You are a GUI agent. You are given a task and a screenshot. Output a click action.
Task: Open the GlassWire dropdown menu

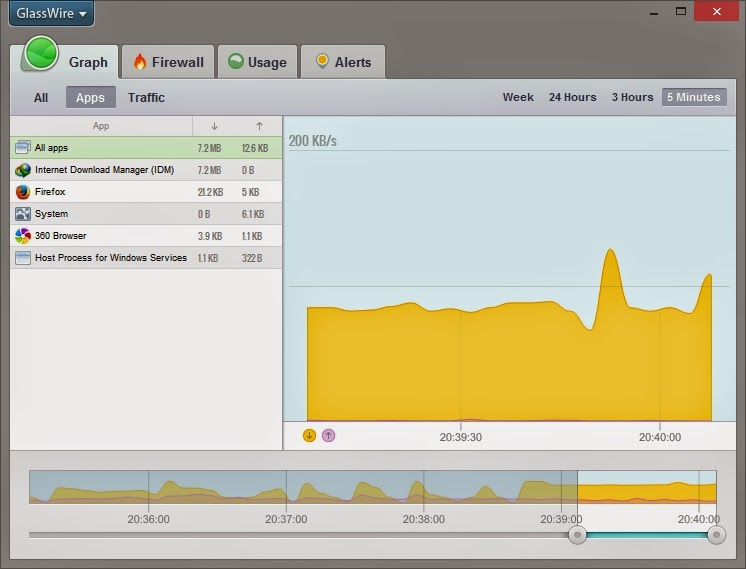coord(51,13)
